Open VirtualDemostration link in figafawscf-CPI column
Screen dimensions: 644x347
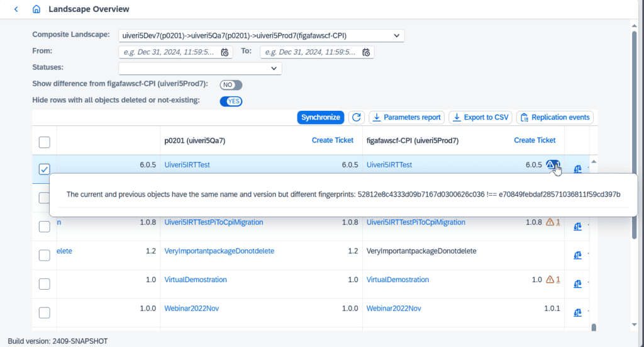[x=397, y=280]
